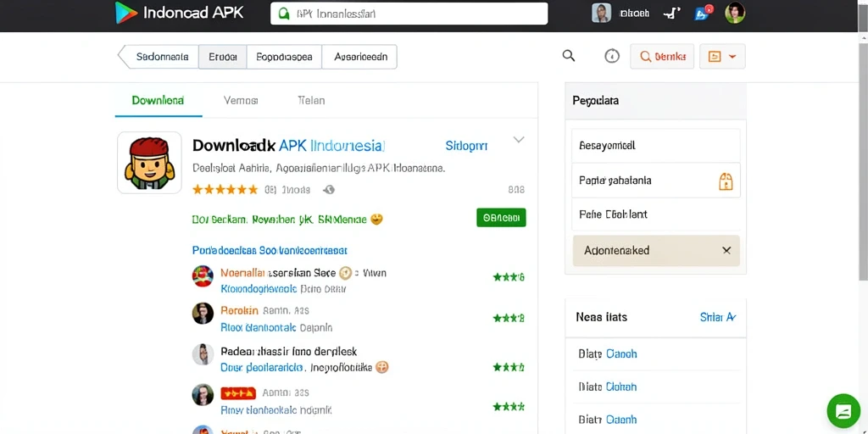Click the app icon with red helmet character
The height and width of the screenshot is (434, 868).
coord(149,163)
